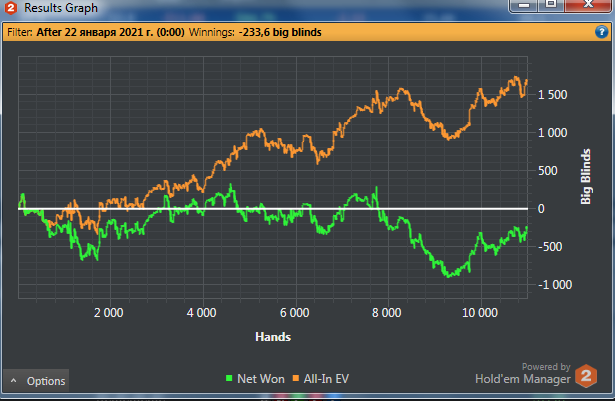Maximize the Results Graph window
The height and width of the screenshot is (401, 615).
pyautogui.click(x=551, y=5)
